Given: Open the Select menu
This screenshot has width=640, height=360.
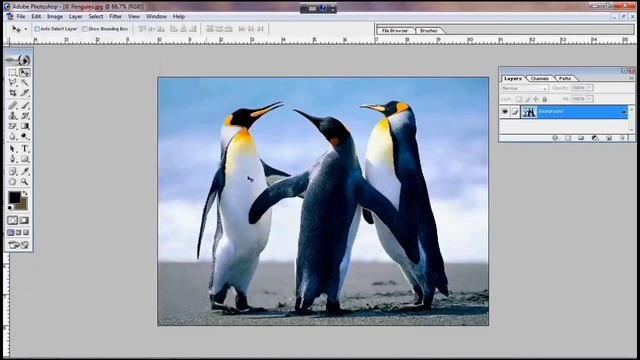Looking at the screenshot, I should point(96,16).
